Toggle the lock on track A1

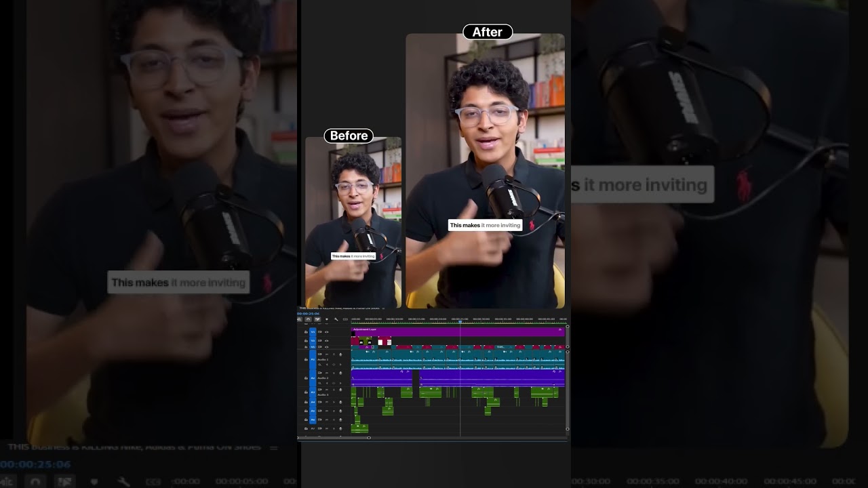[x=306, y=359]
